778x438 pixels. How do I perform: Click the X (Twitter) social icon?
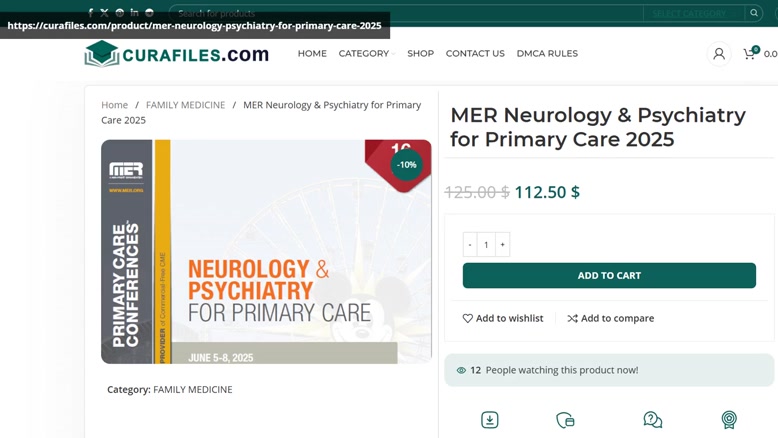coord(105,13)
